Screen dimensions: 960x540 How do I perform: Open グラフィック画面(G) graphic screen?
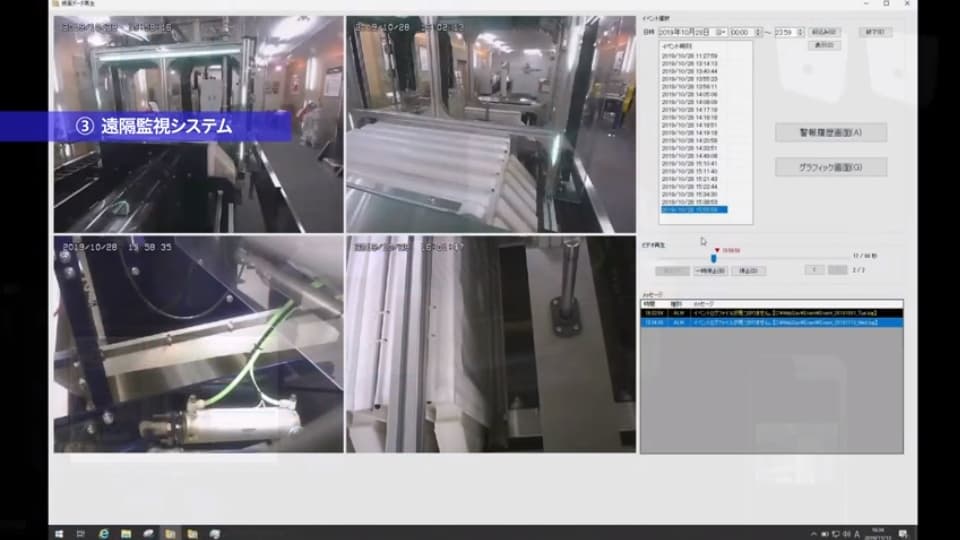tap(830, 167)
